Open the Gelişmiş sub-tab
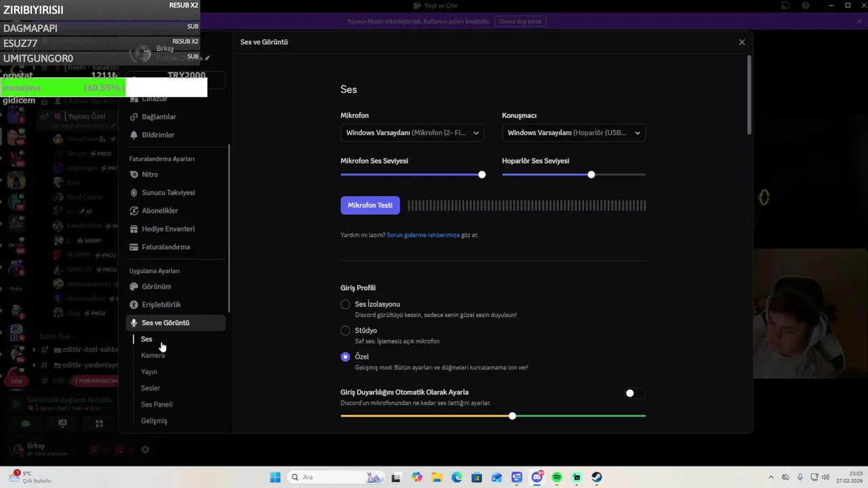The image size is (868, 488). [154, 420]
